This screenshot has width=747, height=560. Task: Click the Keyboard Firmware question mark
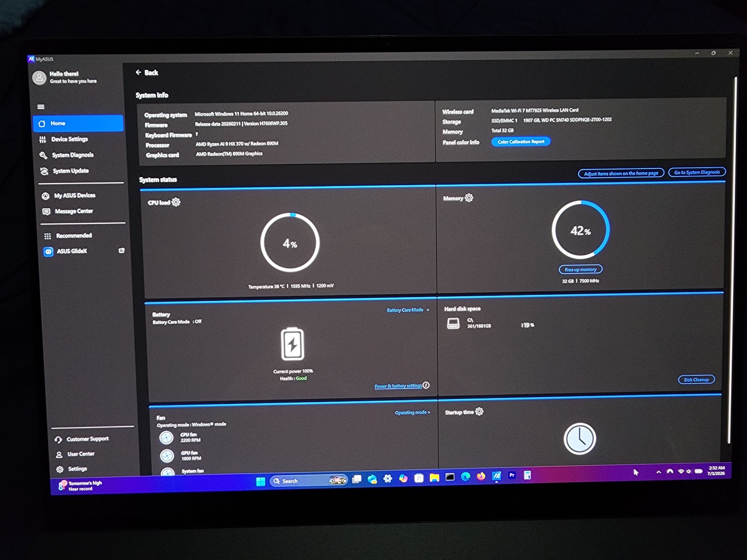pos(197,134)
